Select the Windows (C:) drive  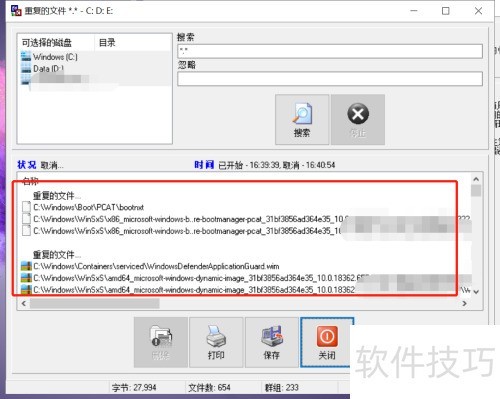coord(55,57)
